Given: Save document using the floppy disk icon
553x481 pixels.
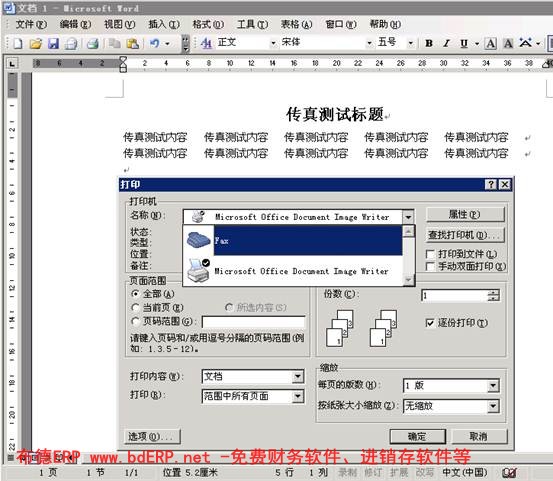Looking at the screenshot, I should (53, 43).
